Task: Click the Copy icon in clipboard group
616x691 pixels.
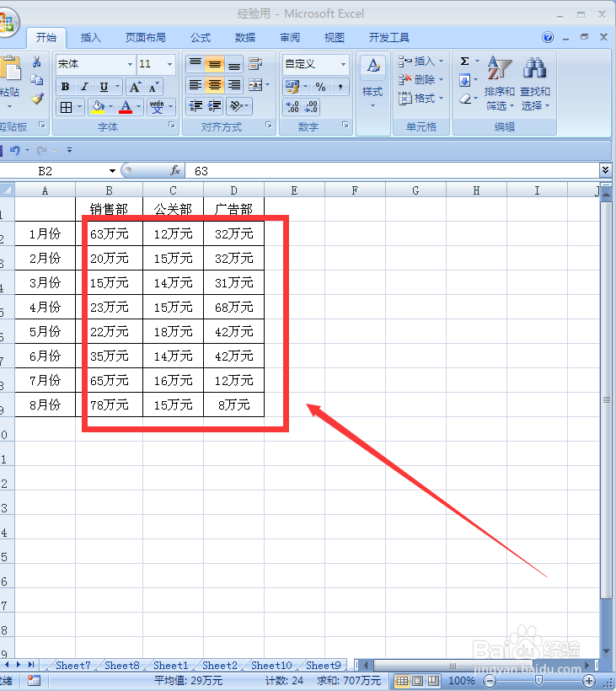Action: pos(36,80)
